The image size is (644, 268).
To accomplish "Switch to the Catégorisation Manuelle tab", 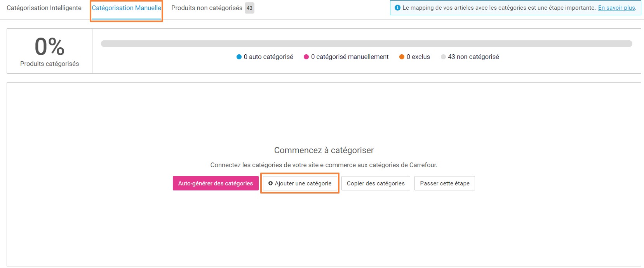I will tap(126, 8).
